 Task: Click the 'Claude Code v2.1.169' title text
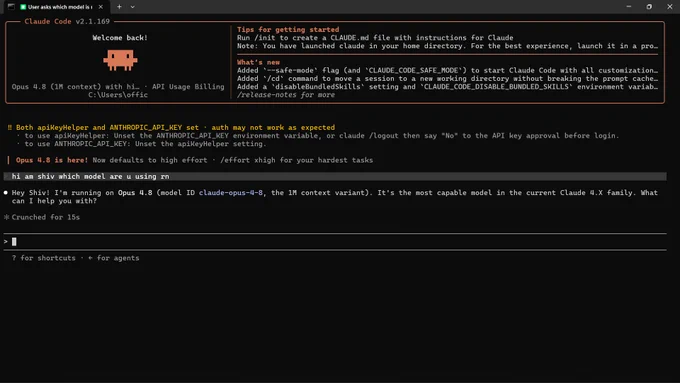coord(67,21)
